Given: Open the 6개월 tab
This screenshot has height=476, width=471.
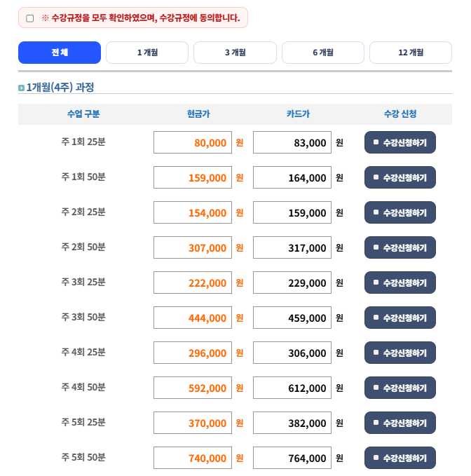Looking at the screenshot, I should click(x=322, y=53).
